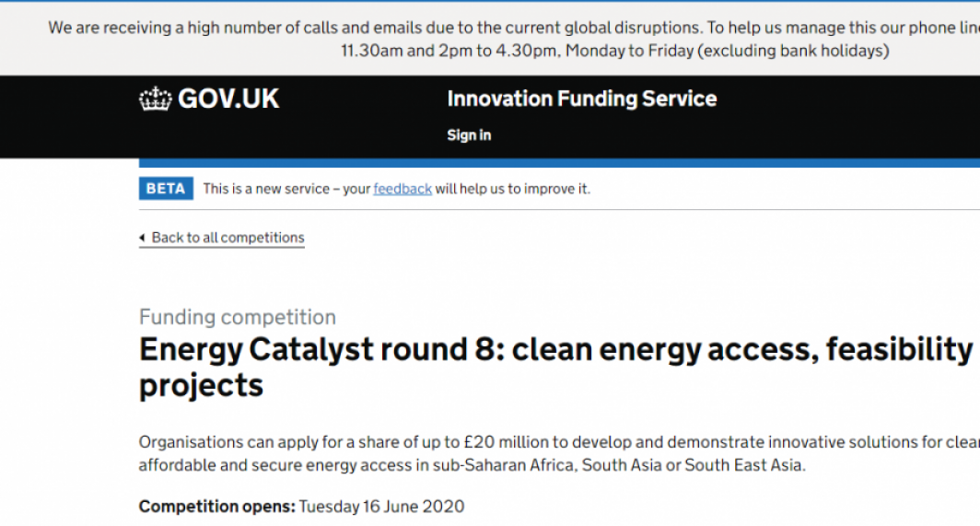Select Sign in in the header navigation

[469, 135]
